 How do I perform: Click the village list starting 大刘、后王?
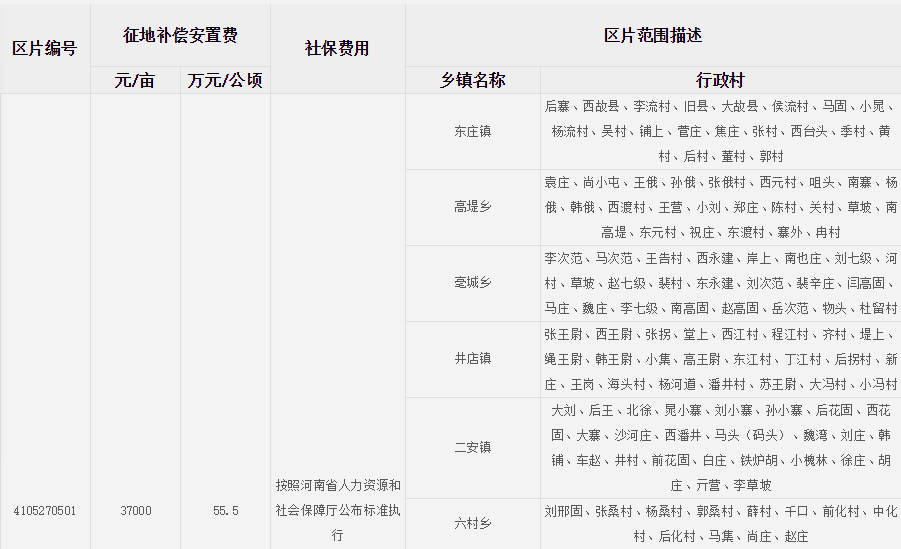pyautogui.click(x=721, y=447)
